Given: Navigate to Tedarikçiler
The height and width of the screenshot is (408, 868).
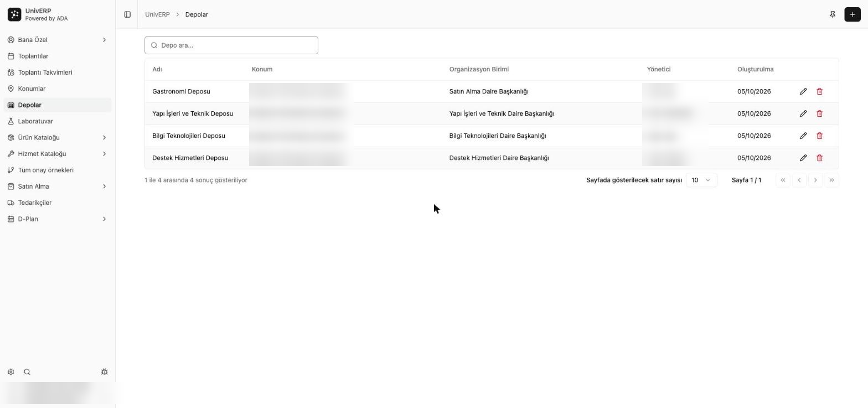Looking at the screenshot, I should click(58, 203).
